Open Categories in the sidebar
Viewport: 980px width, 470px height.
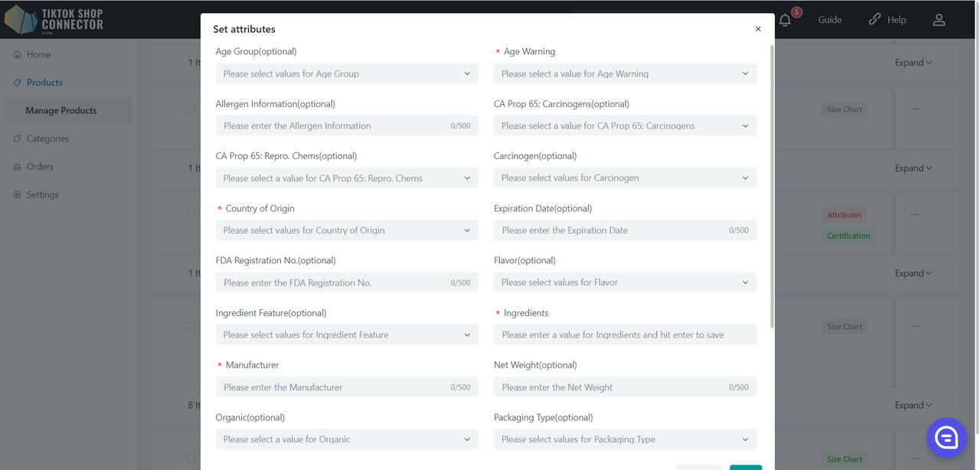coord(47,139)
